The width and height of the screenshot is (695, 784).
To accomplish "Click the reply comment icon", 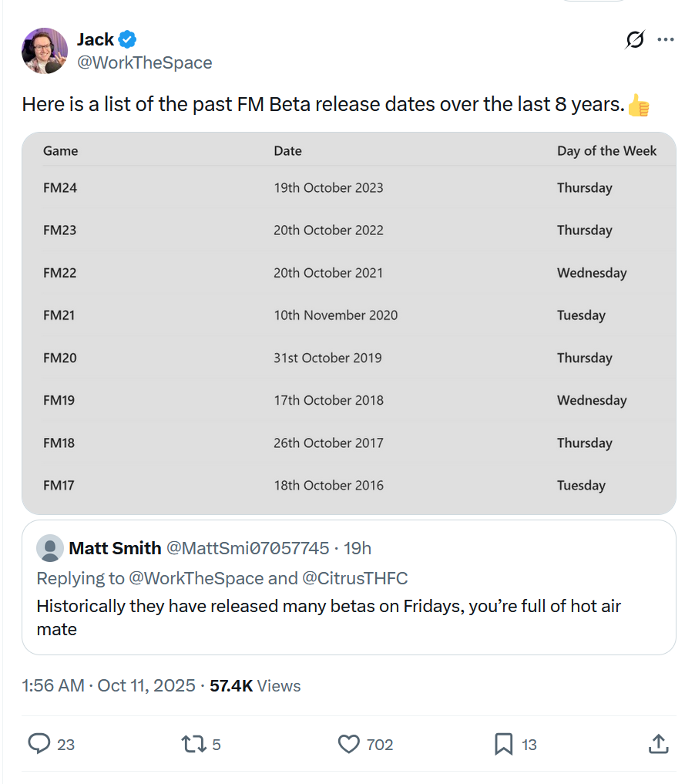I will click(x=39, y=744).
